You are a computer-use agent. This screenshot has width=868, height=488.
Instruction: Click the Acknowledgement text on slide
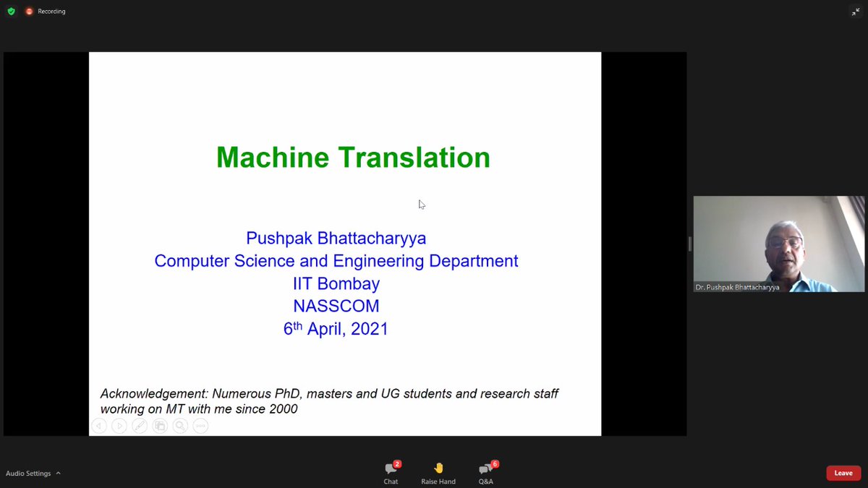(x=330, y=401)
